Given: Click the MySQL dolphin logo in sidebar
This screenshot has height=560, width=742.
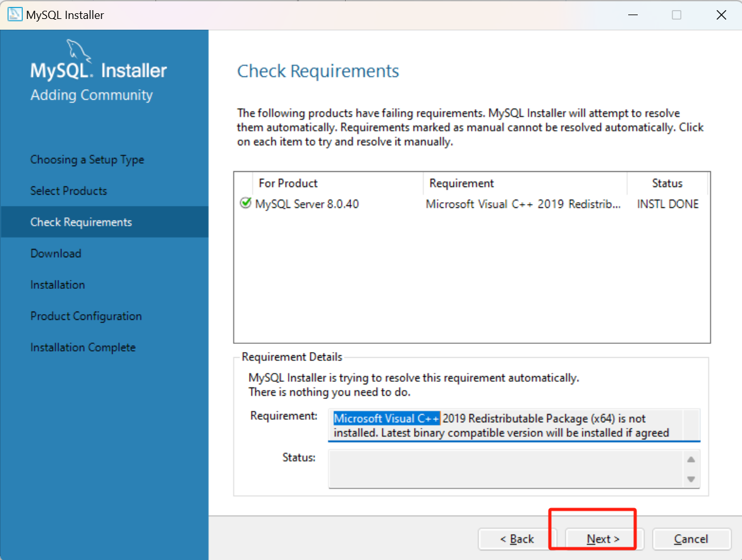Looking at the screenshot, I should (78, 51).
